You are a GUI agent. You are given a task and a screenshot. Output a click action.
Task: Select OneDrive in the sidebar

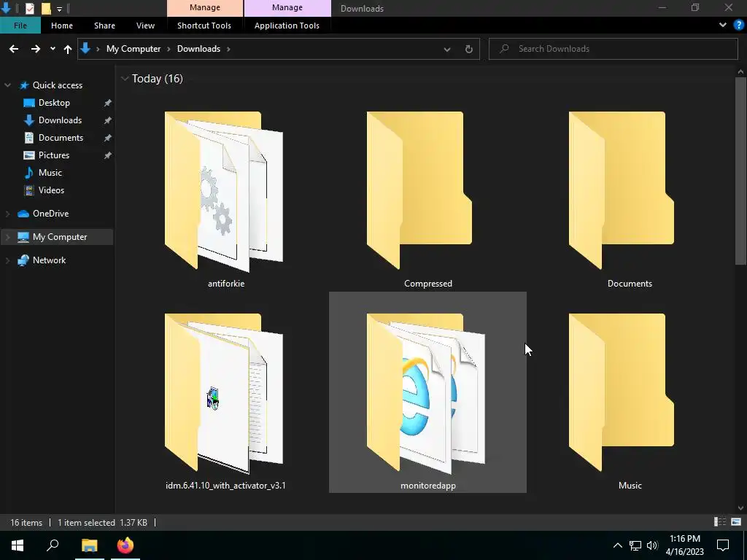(50, 214)
